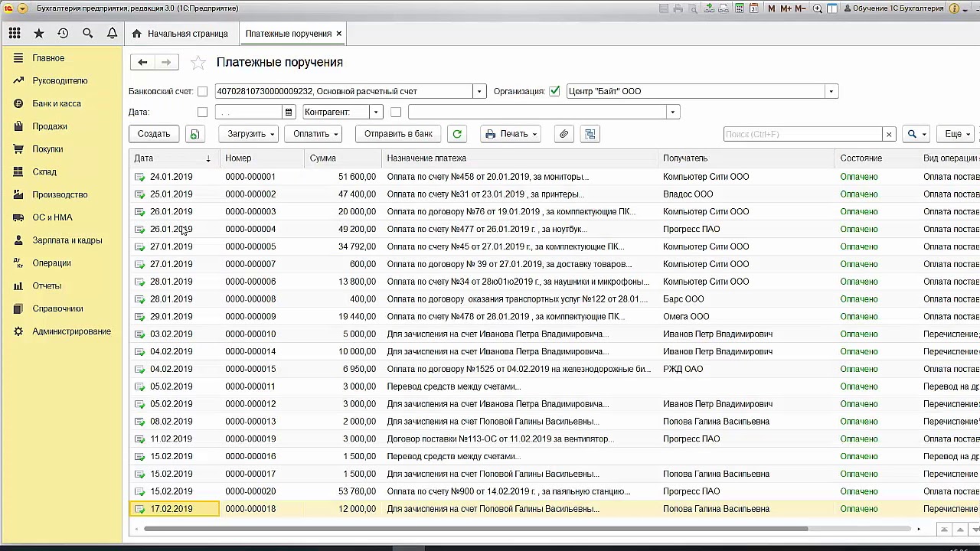
Task: Select the row with number 0000-000015
Action: pos(554,369)
